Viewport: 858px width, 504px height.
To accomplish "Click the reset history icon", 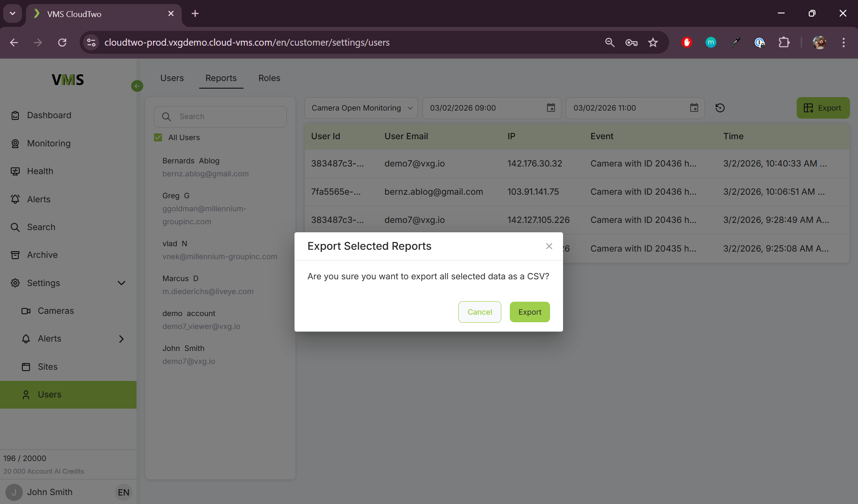I will [720, 108].
